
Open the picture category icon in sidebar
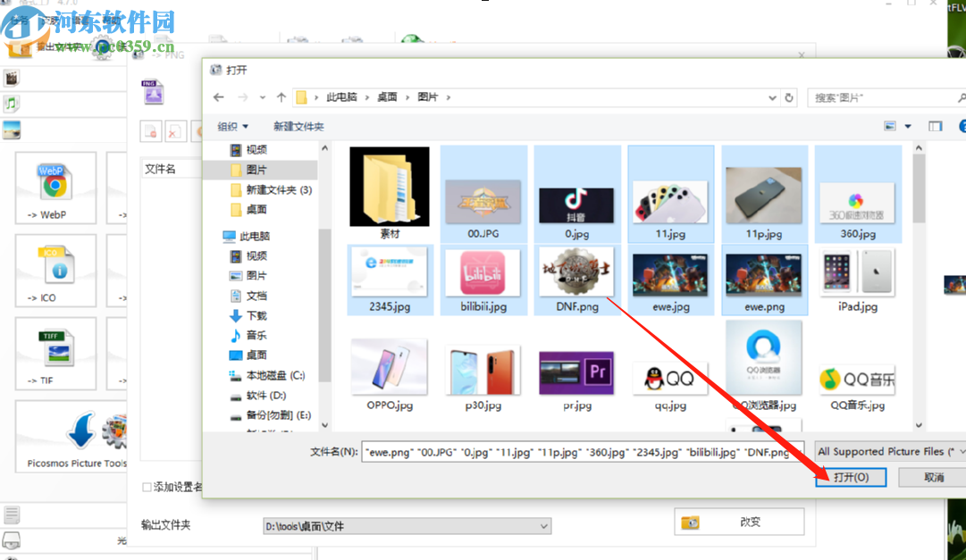pyautogui.click(x=12, y=130)
